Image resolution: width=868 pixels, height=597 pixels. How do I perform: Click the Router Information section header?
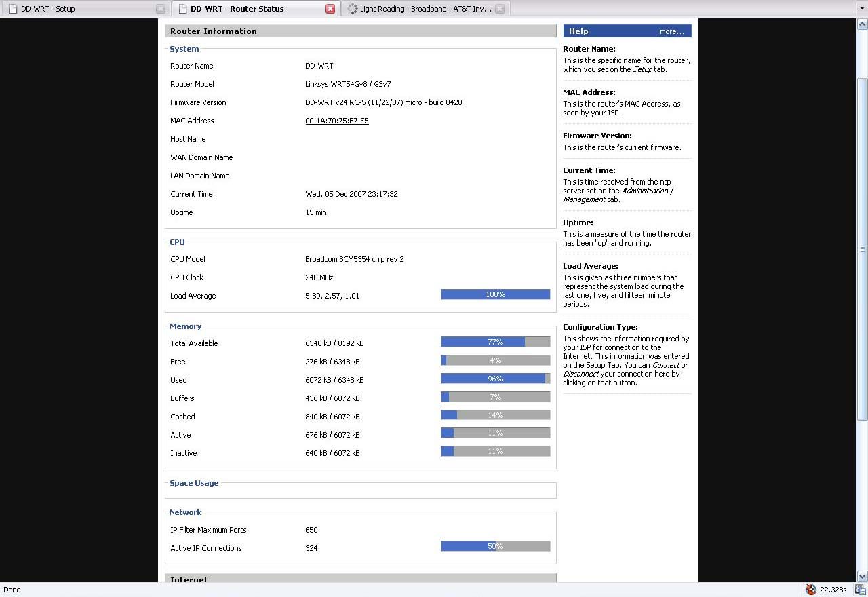point(361,31)
